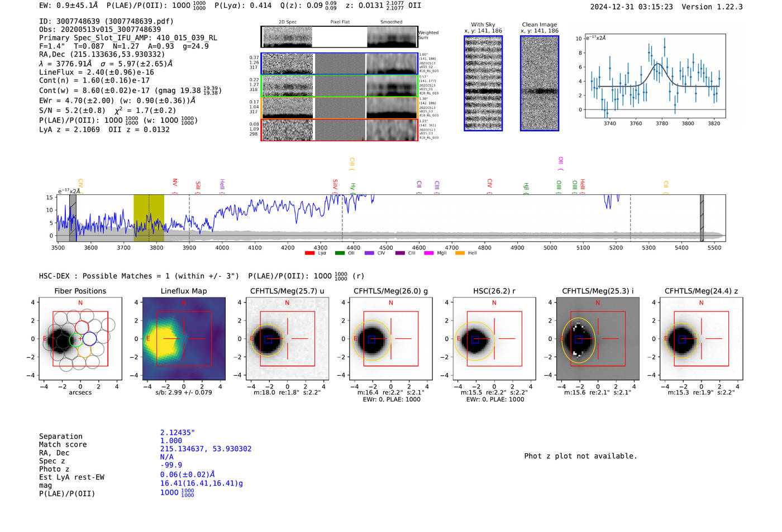This screenshot has height=532, width=782.
Task: Select the green-bordered 2D spectrum row
Action: click(340, 85)
